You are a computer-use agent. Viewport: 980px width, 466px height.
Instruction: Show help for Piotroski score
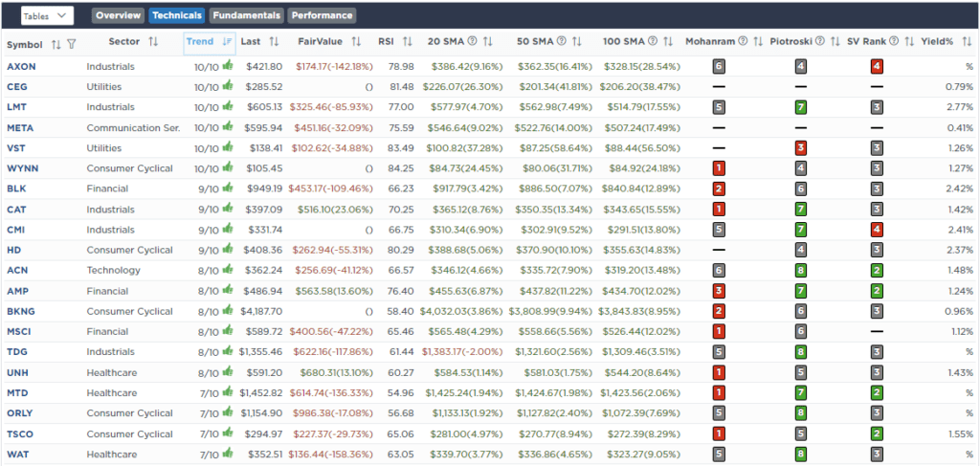pyautogui.click(x=819, y=42)
